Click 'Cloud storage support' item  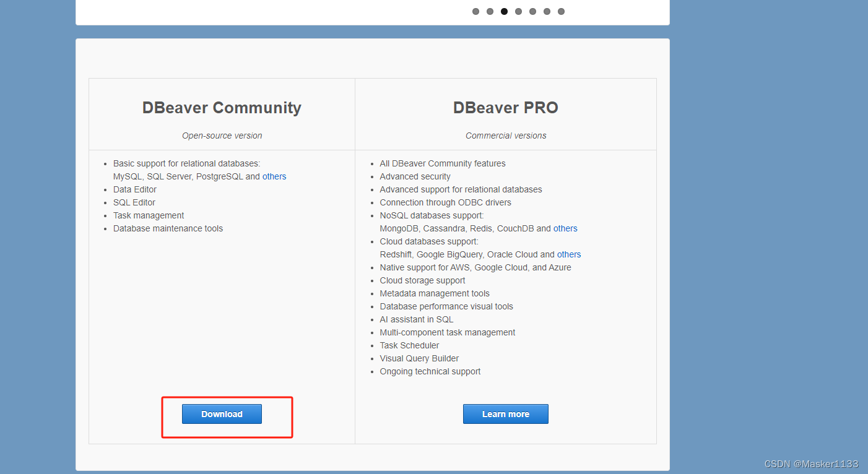pos(422,280)
